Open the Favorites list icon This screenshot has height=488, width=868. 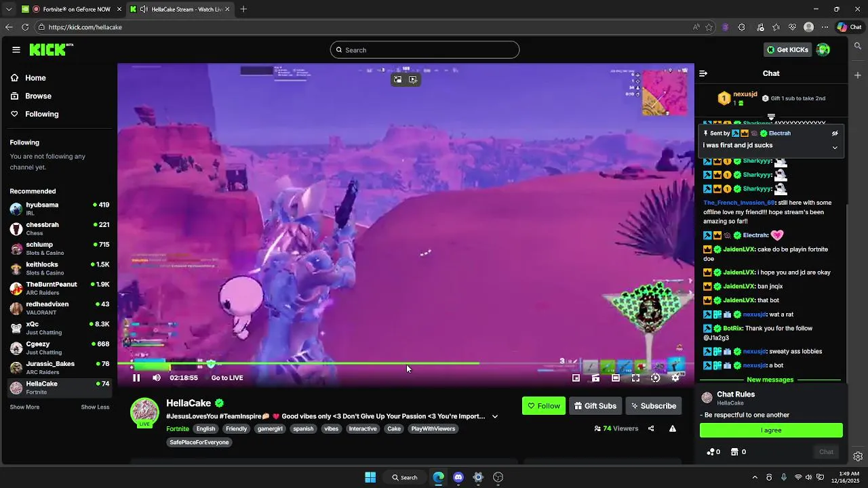pos(776,27)
